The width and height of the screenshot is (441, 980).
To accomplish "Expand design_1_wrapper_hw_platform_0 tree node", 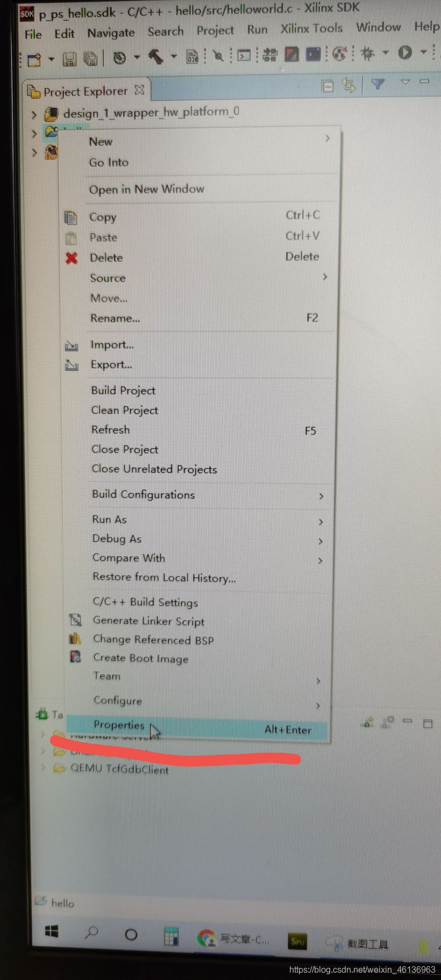I will (x=34, y=114).
